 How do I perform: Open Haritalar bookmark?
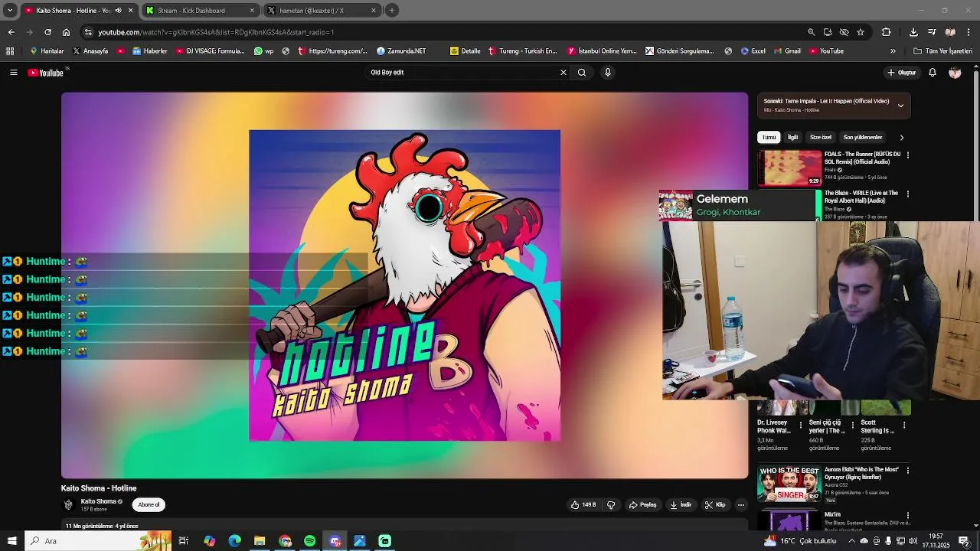[x=47, y=51]
